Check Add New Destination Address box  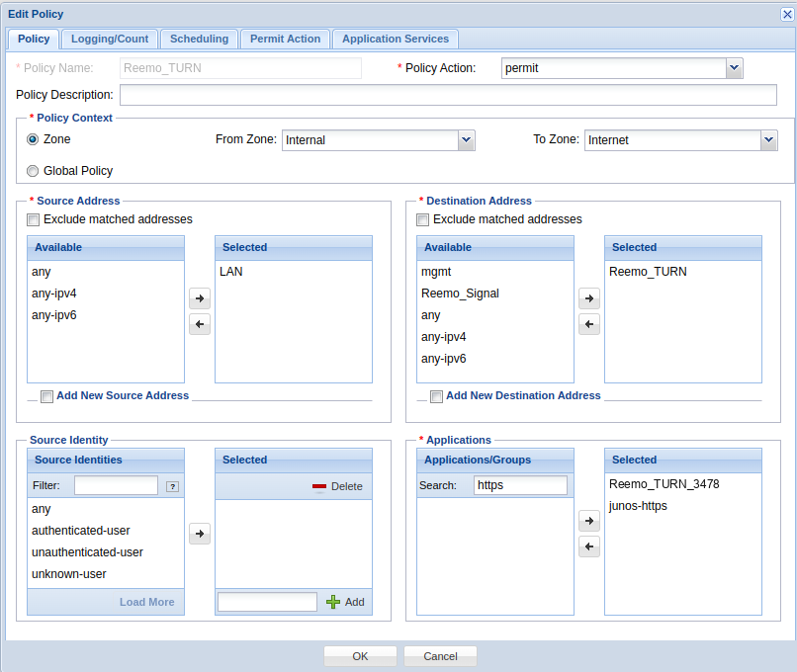pyautogui.click(x=436, y=396)
